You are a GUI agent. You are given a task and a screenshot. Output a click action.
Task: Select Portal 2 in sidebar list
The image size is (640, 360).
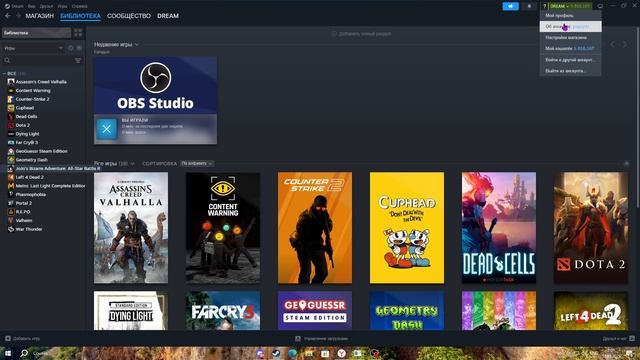pyautogui.click(x=24, y=203)
